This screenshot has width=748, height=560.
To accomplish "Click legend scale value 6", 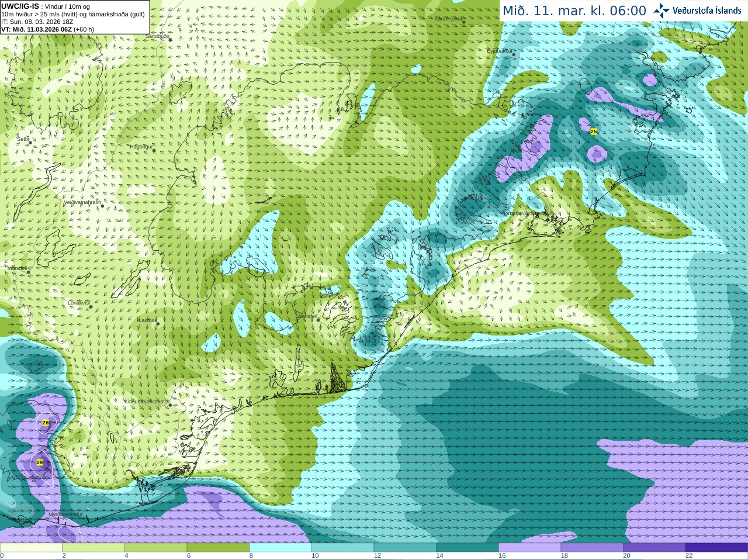I will [189, 556].
